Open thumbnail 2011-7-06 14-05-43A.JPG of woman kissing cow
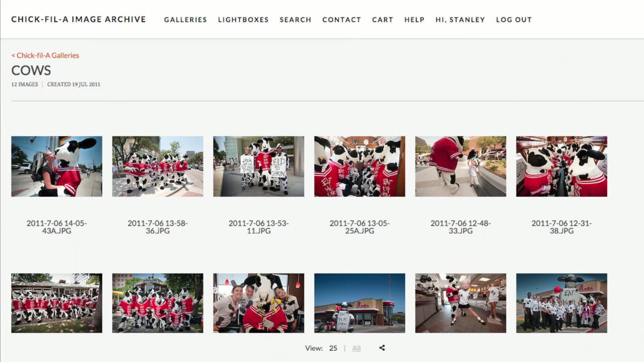The image size is (644, 362). [x=57, y=166]
